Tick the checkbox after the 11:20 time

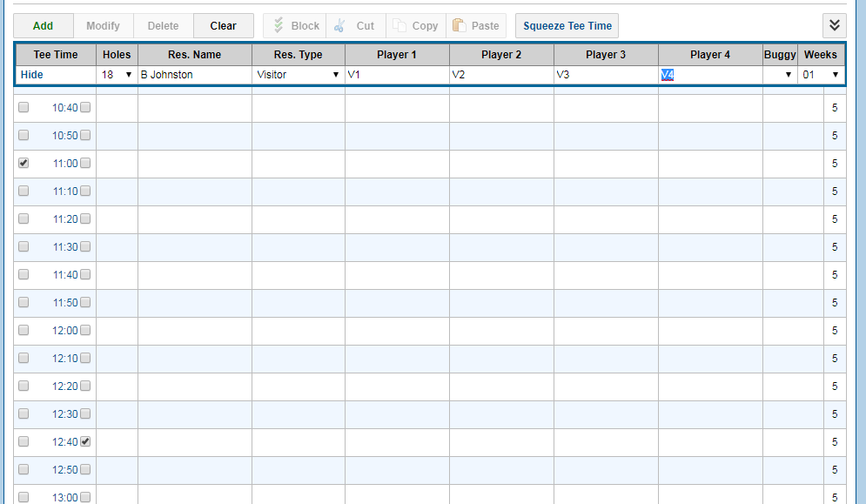pos(85,218)
